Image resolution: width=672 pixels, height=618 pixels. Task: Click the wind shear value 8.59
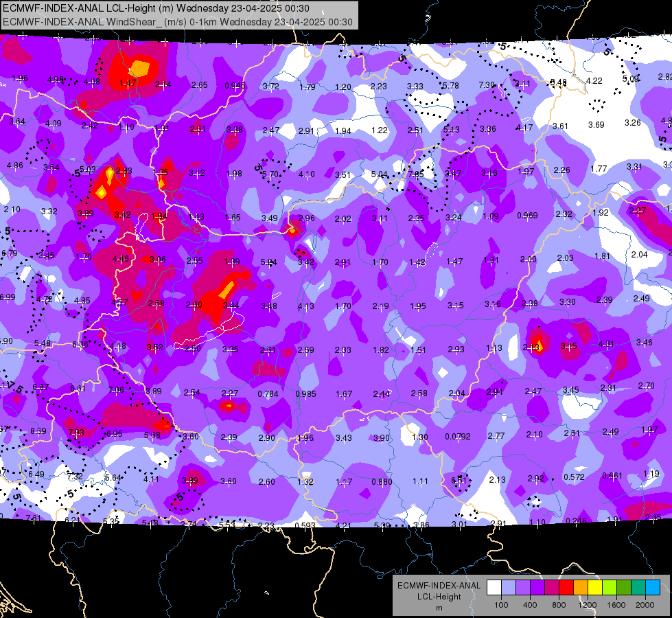[x=38, y=431]
